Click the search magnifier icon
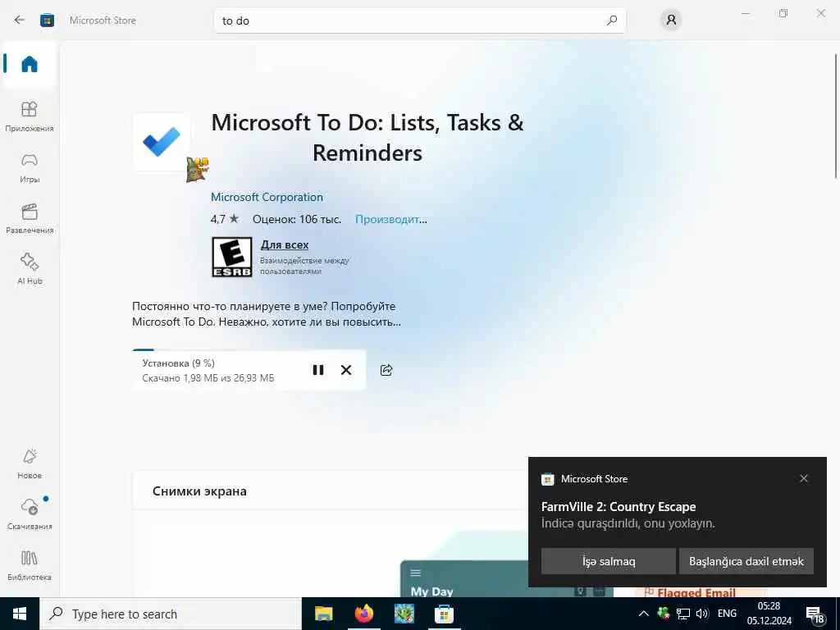The height and width of the screenshot is (630, 840). tap(612, 21)
